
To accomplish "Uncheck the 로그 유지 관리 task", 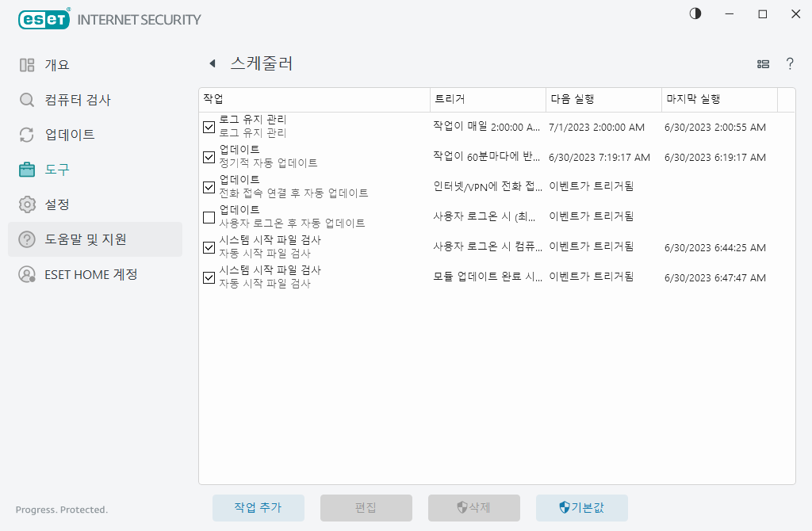I will click(209, 127).
